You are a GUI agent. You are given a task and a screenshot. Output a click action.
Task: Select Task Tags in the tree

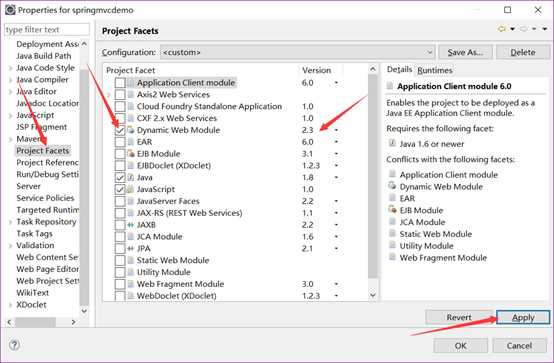click(34, 234)
